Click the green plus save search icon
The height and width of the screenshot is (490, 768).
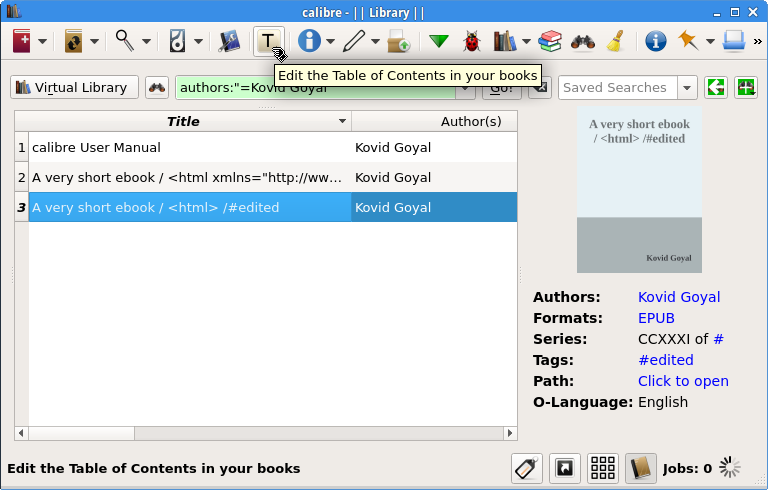click(746, 88)
